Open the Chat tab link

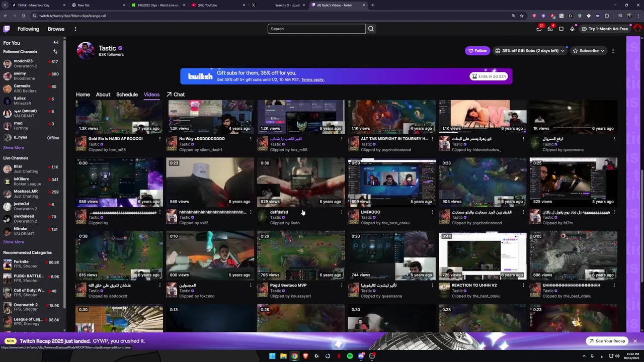pos(176,95)
